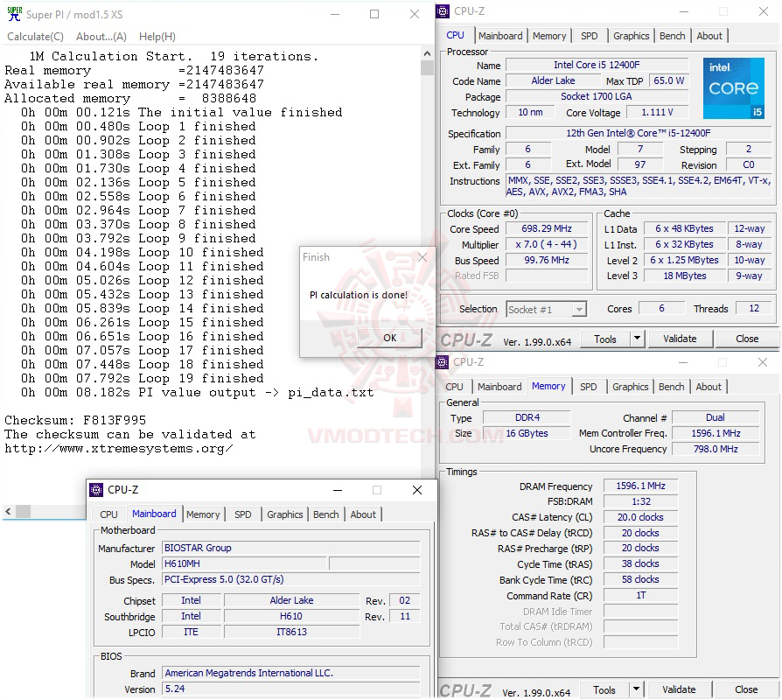Screen dimensions: 782x700
Task: Click Tools button in top CPU-Z window
Action: click(x=605, y=339)
